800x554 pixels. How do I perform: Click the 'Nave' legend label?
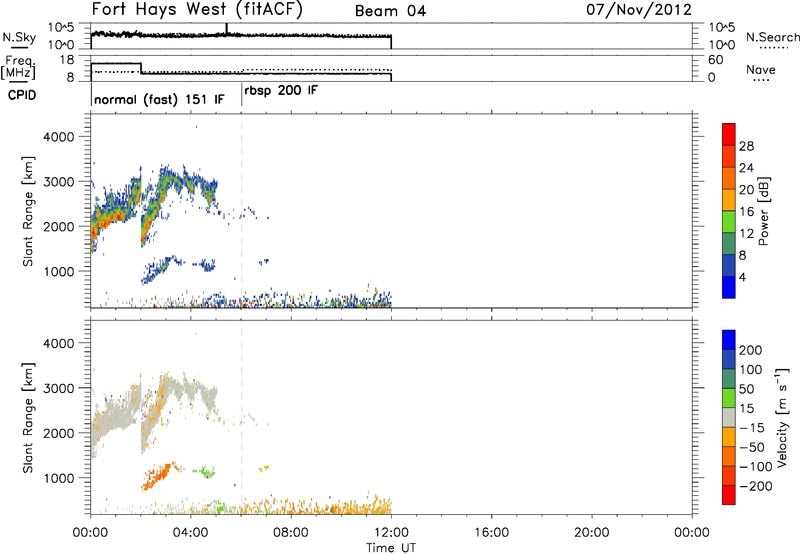761,69
